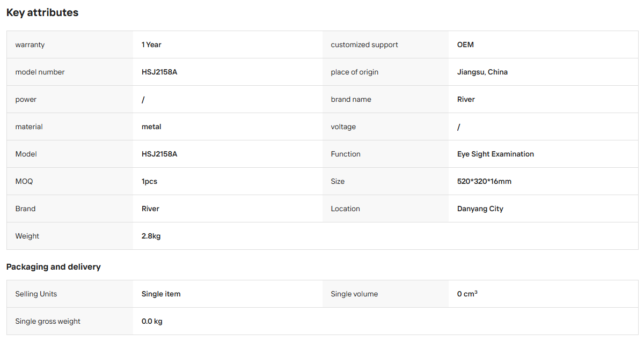This screenshot has height=342, width=644.
Task: Select the Selling Units Single item value
Action: 161,294
